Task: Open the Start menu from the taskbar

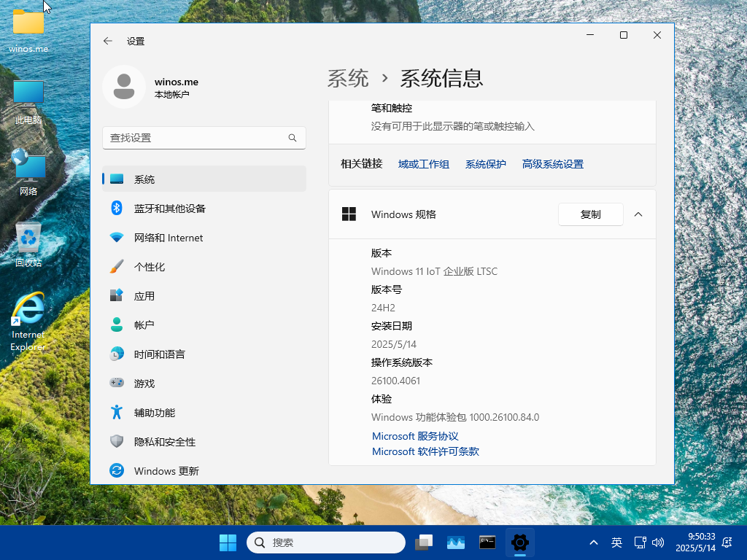Action: (x=228, y=542)
